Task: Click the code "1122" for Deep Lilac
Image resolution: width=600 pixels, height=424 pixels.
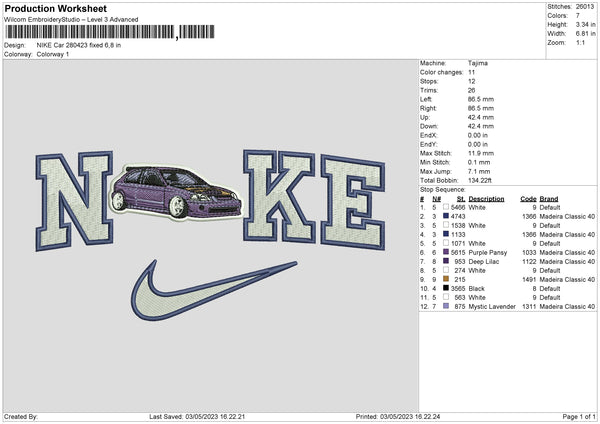Action: tap(529, 262)
